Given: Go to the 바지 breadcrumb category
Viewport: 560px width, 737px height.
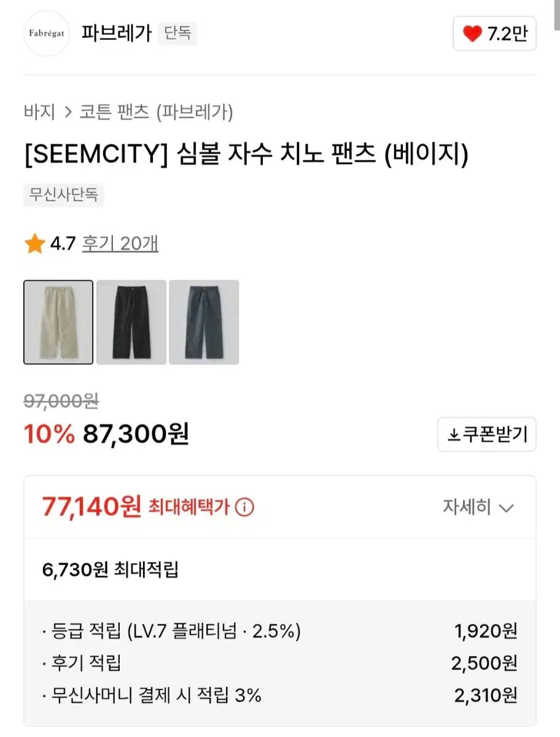Looking at the screenshot, I should click(39, 112).
